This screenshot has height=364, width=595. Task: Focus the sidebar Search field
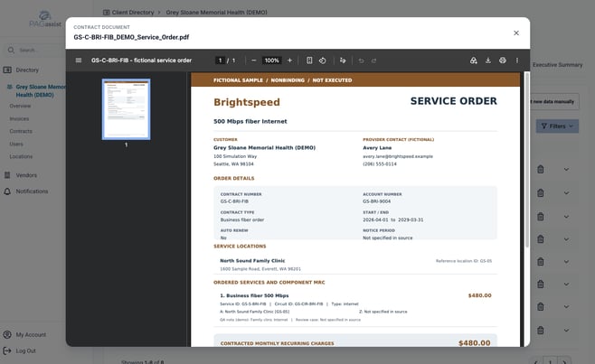36,50
